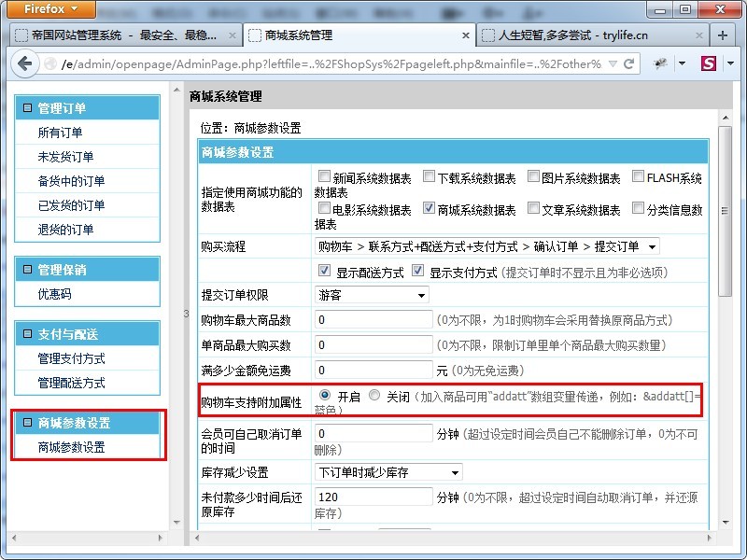Click left sidebar scroll-up arrow

(176, 89)
